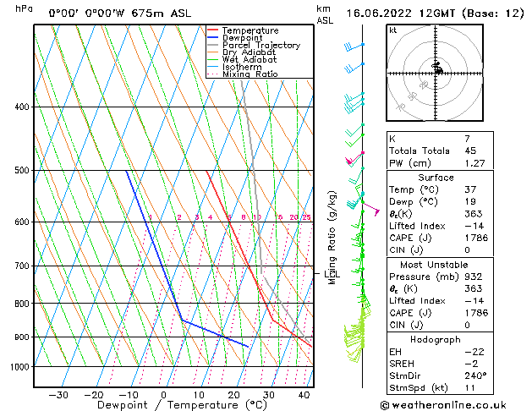The image size is (532, 411).
Task: Click the 'hPa' axis unit label
Action: 24,8
